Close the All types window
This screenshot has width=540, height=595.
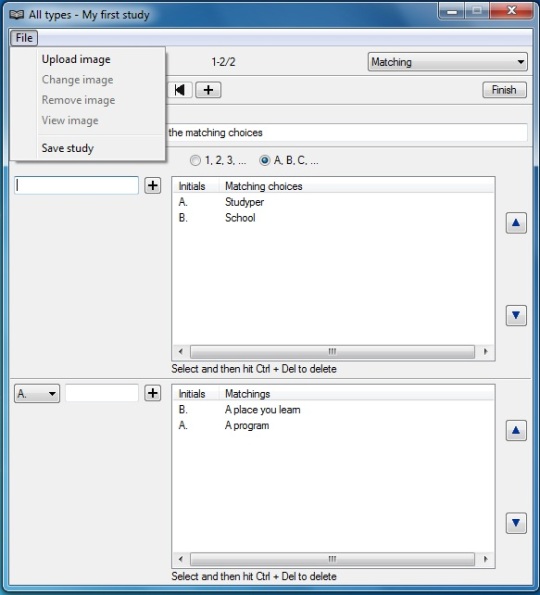[x=511, y=11]
